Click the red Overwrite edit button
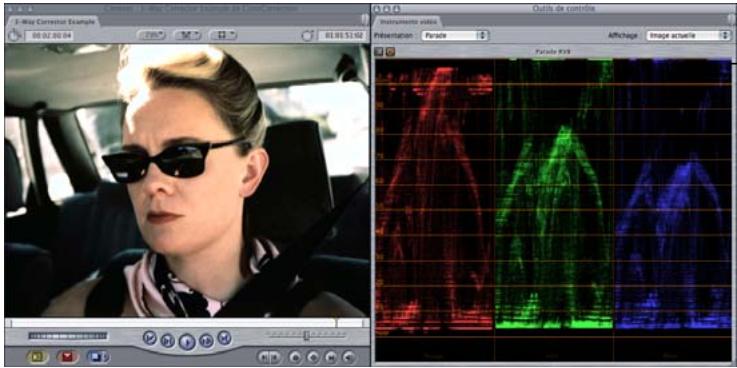Viewport: 737px width, 368px height. tap(68, 357)
